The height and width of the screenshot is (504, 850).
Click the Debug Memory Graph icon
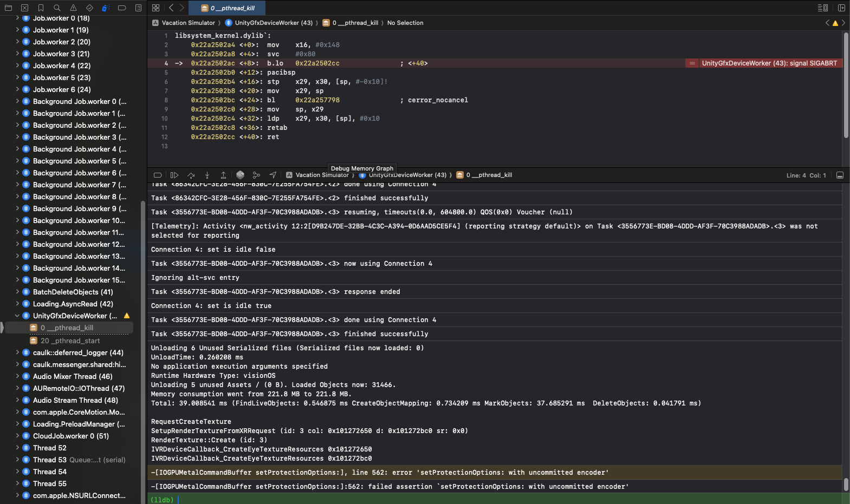point(256,175)
